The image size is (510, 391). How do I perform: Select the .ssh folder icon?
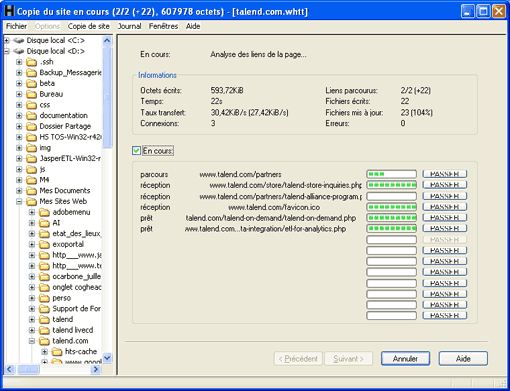31,62
